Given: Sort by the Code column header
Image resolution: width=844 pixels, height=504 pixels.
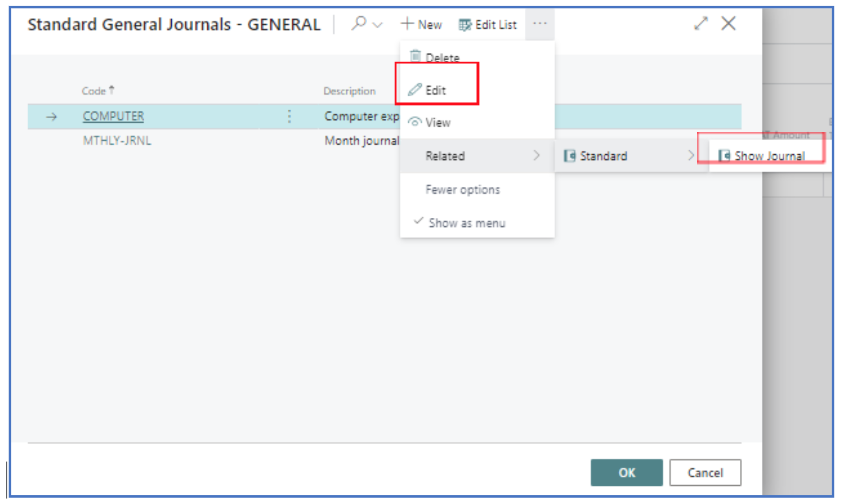Looking at the screenshot, I should click(x=94, y=91).
